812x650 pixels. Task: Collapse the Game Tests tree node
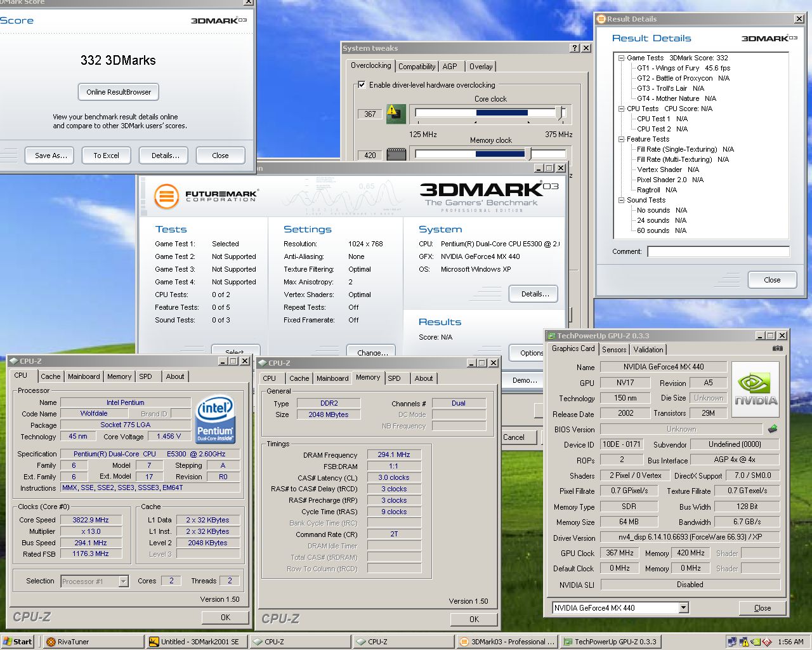pos(621,58)
